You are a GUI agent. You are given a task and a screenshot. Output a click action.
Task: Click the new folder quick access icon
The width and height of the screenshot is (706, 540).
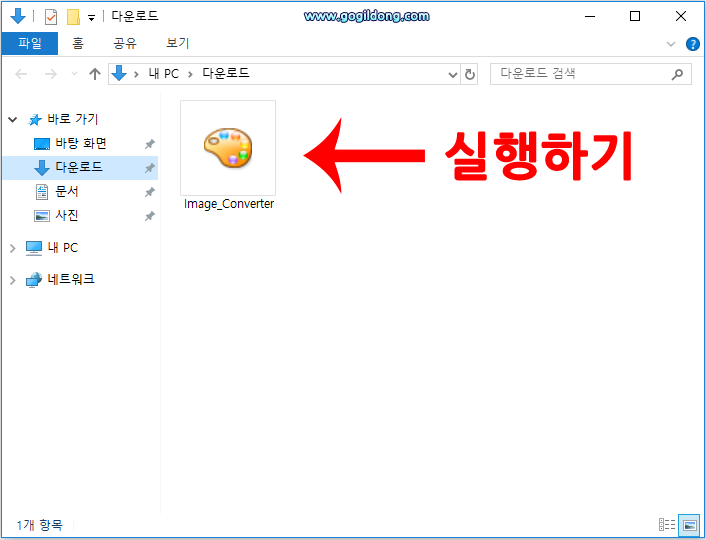(x=73, y=17)
